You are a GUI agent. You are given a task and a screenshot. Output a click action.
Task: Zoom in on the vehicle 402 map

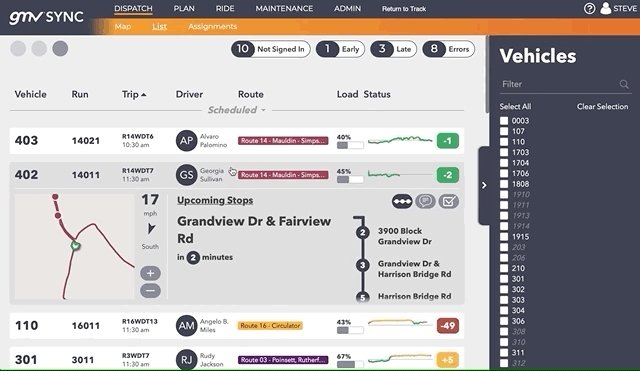coord(150,273)
